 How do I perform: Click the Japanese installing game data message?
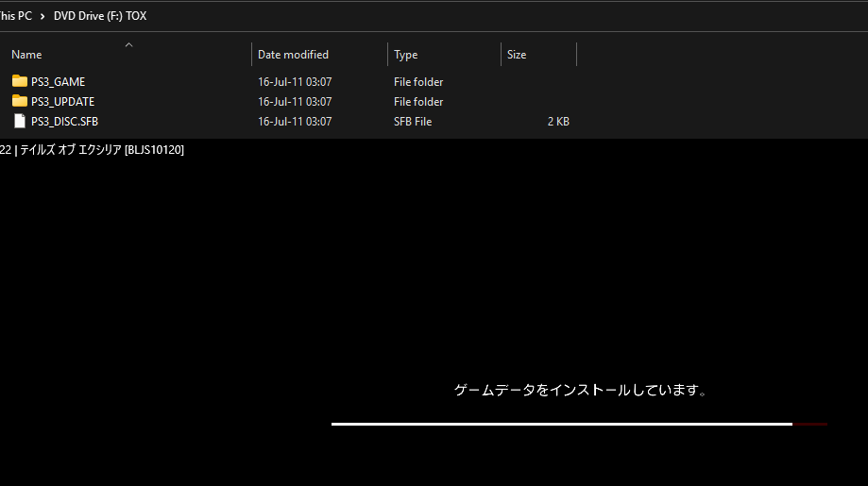pyautogui.click(x=580, y=391)
